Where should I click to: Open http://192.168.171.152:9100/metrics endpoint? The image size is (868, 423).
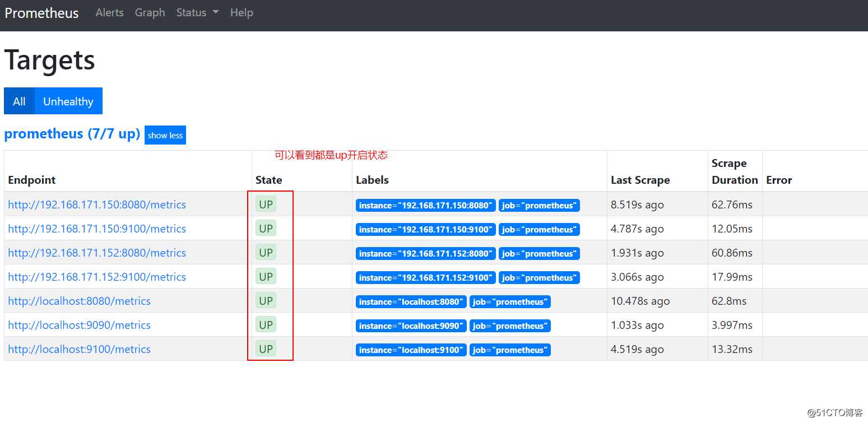click(x=97, y=277)
